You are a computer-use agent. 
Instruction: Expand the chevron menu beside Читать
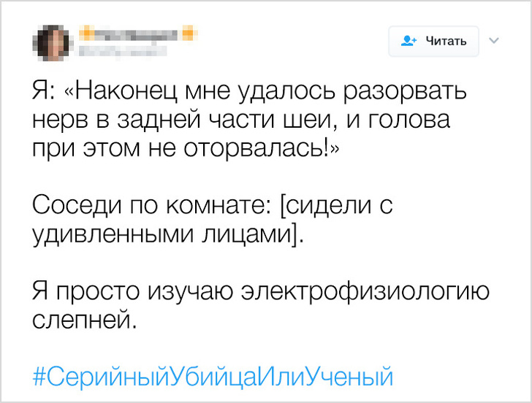[493, 41]
